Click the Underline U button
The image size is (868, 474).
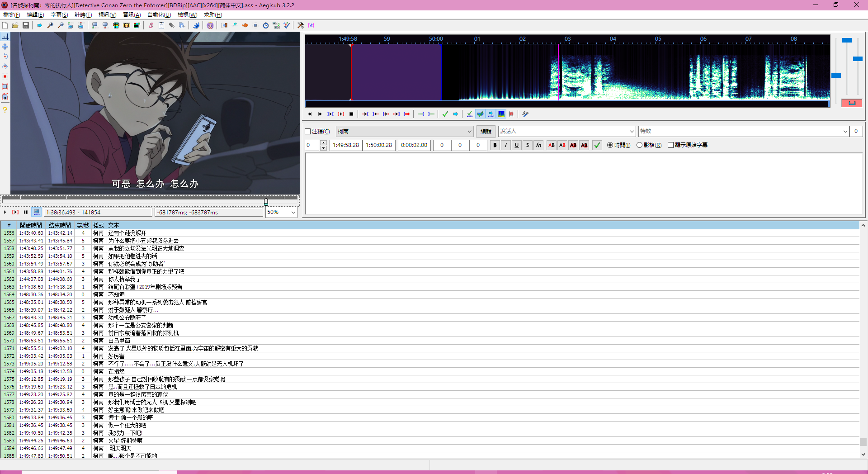517,145
